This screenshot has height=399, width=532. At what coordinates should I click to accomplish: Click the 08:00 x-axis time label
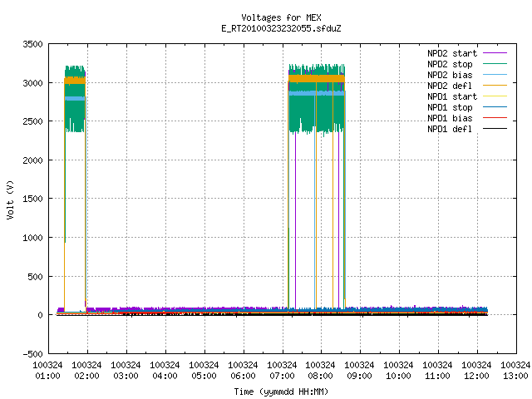320,377
